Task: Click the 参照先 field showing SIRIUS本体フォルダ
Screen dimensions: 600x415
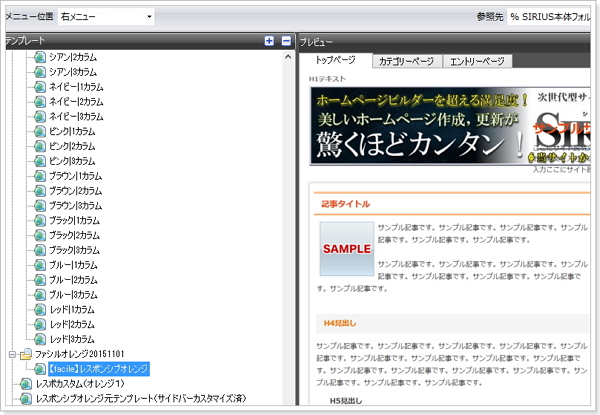Action: click(x=549, y=17)
